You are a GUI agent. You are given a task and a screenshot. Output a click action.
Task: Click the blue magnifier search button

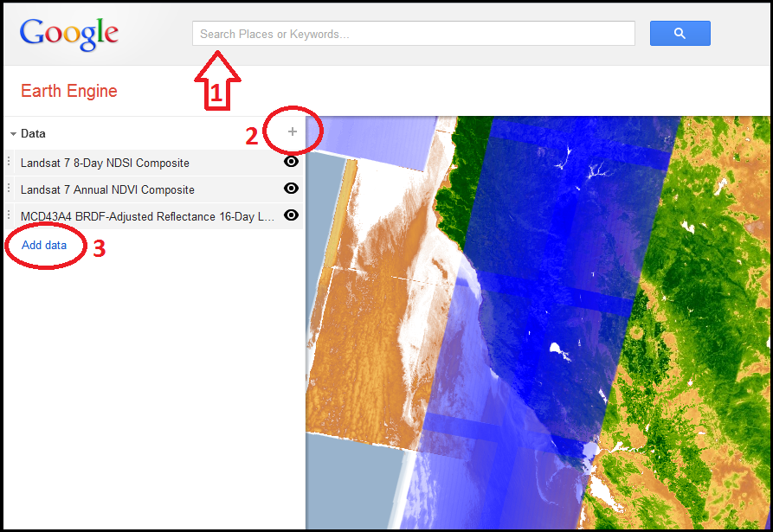click(x=680, y=34)
